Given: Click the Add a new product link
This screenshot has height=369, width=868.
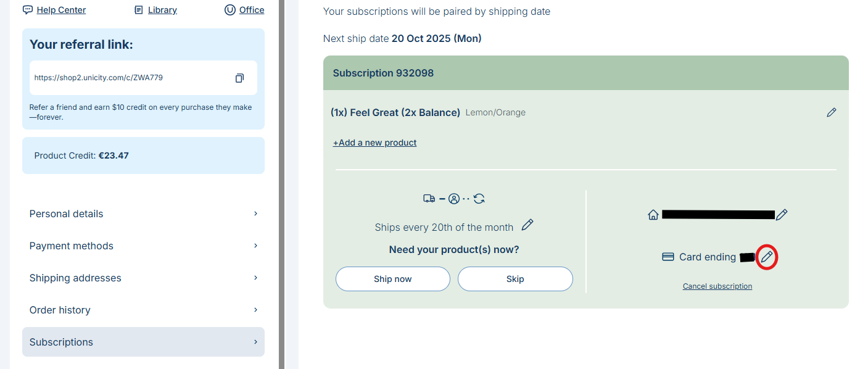Looking at the screenshot, I should click(375, 143).
